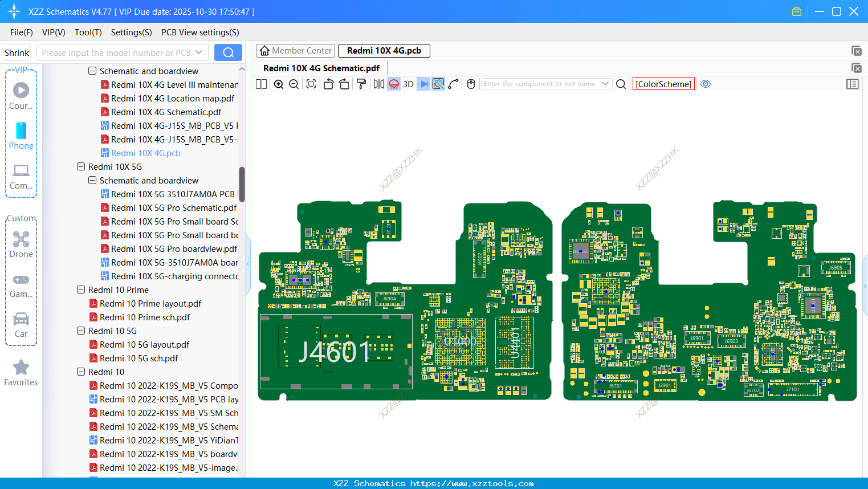
Task: Open Redmi 10X 4G Schematic.pdf in tree
Action: click(x=166, y=112)
